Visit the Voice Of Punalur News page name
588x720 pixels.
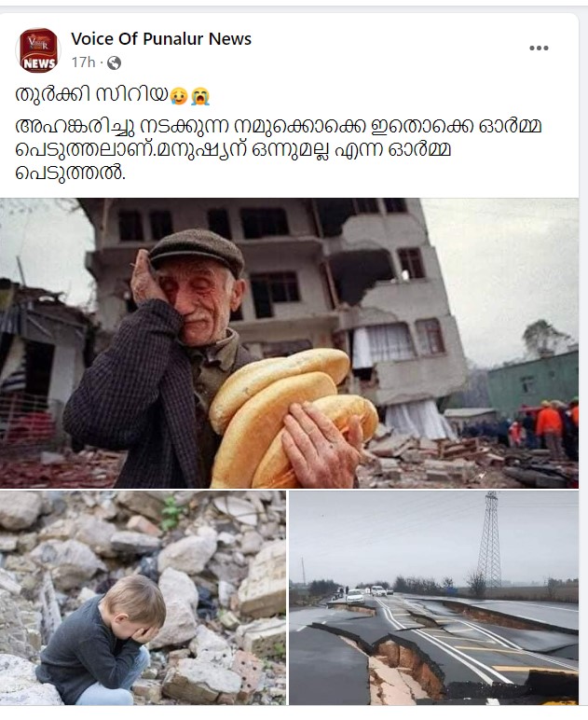tap(161, 39)
